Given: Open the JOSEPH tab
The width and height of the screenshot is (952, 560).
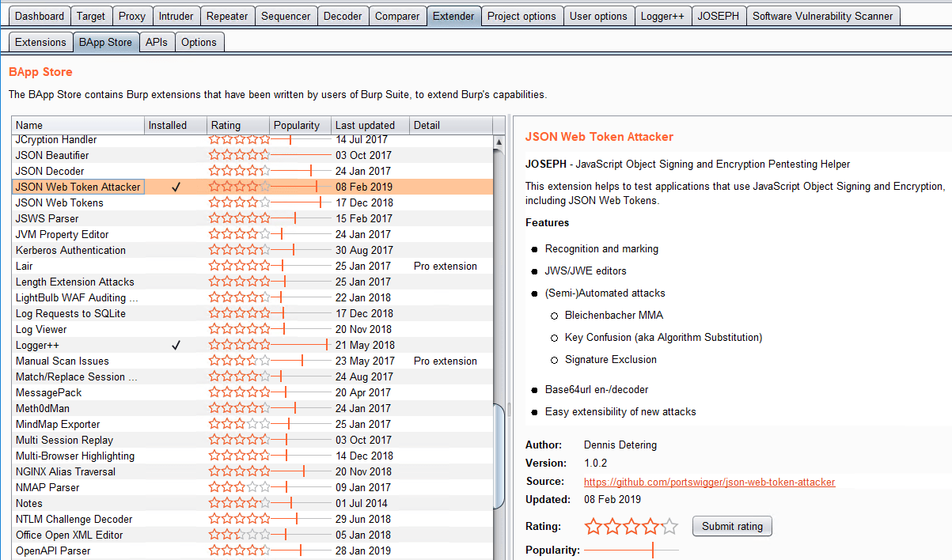Looking at the screenshot, I should click(x=719, y=16).
